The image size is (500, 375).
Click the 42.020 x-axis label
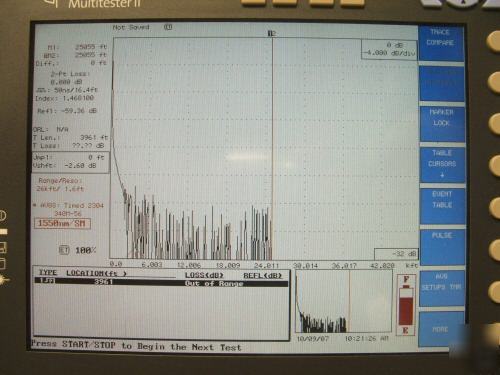[x=382, y=266]
